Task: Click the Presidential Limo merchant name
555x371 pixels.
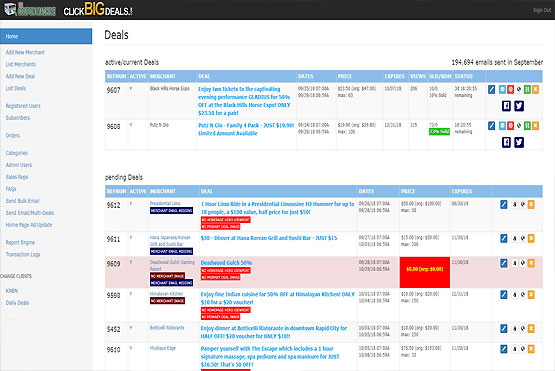Action: pos(165,204)
